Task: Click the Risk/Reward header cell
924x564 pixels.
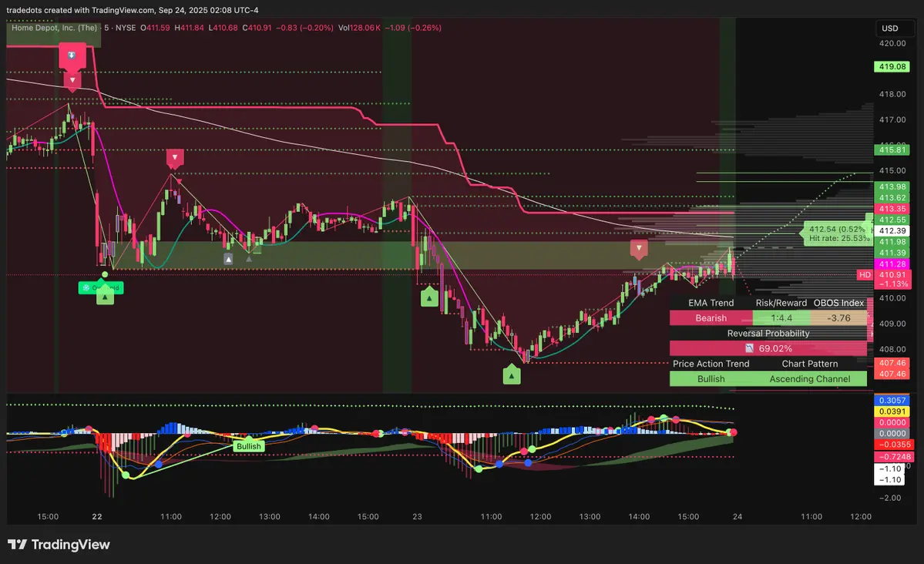Action: (781, 303)
